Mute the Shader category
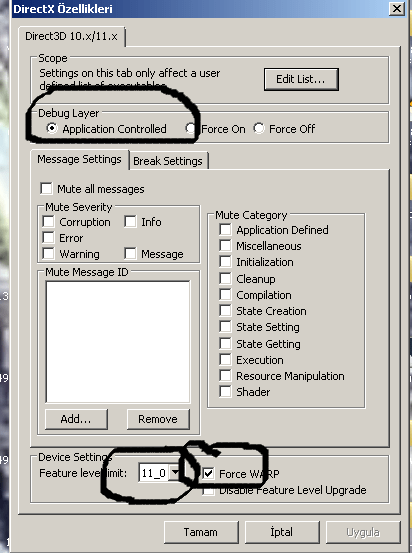Viewport: 412px width, 553px height. click(225, 392)
